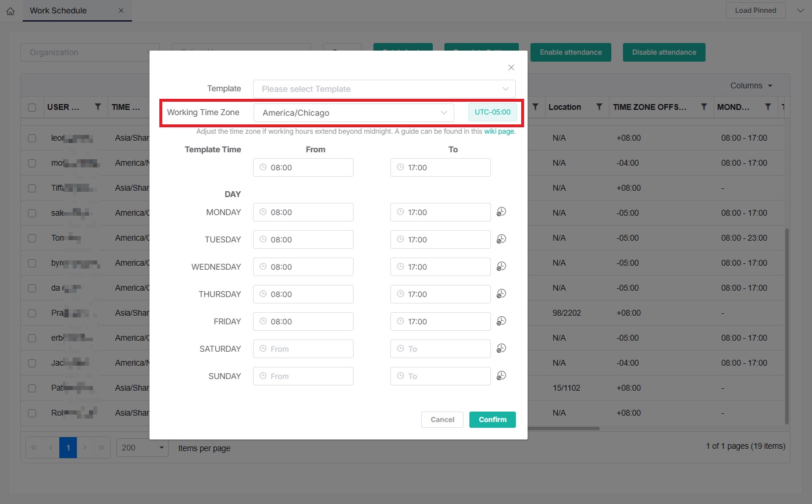The height and width of the screenshot is (504, 812).
Task: Select the Work Schedule tab
Action: click(58, 10)
